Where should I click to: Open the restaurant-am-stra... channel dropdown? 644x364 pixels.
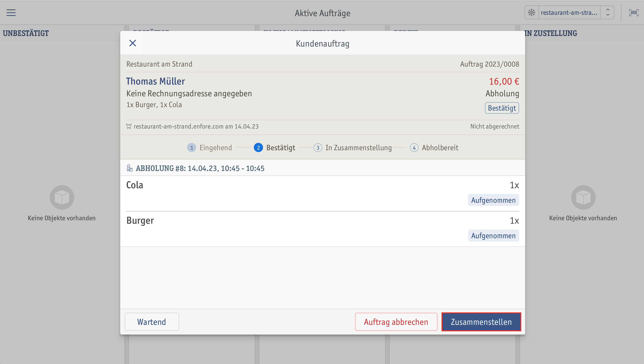click(x=569, y=12)
